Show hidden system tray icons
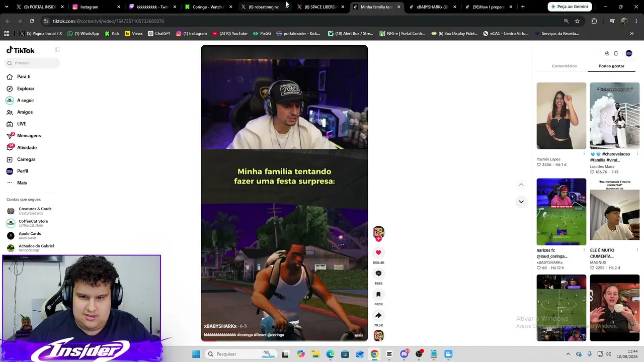 pyautogui.click(x=568, y=354)
